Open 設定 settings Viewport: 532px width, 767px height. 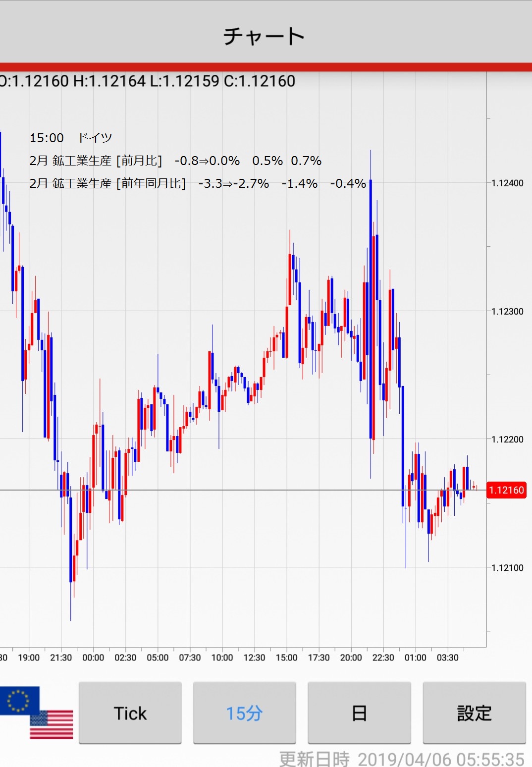pos(474,713)
